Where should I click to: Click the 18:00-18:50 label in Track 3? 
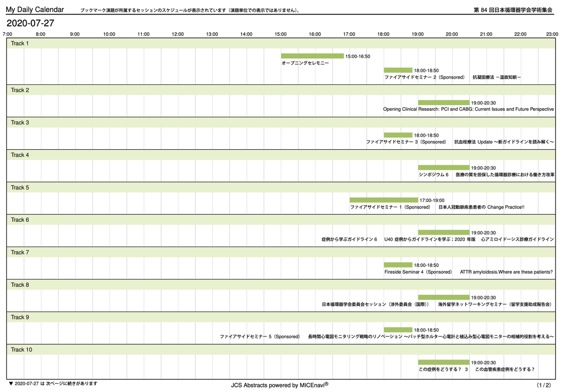(x=426, y=135)
